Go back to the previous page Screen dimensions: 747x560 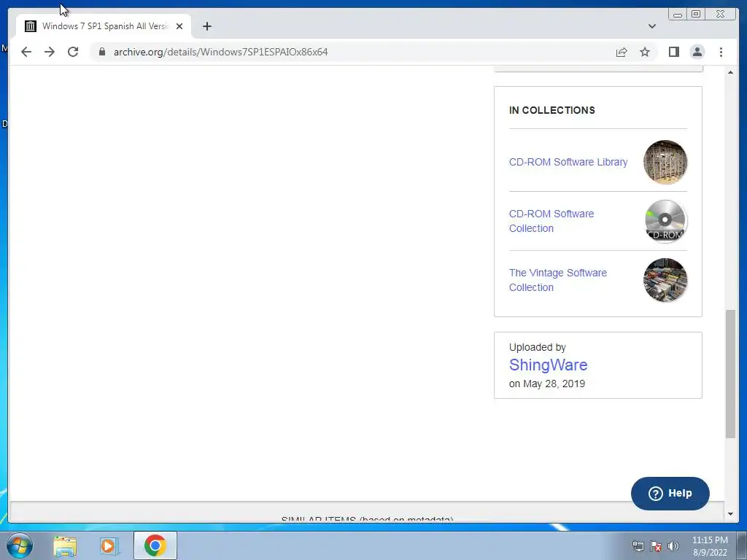point(26,52)
